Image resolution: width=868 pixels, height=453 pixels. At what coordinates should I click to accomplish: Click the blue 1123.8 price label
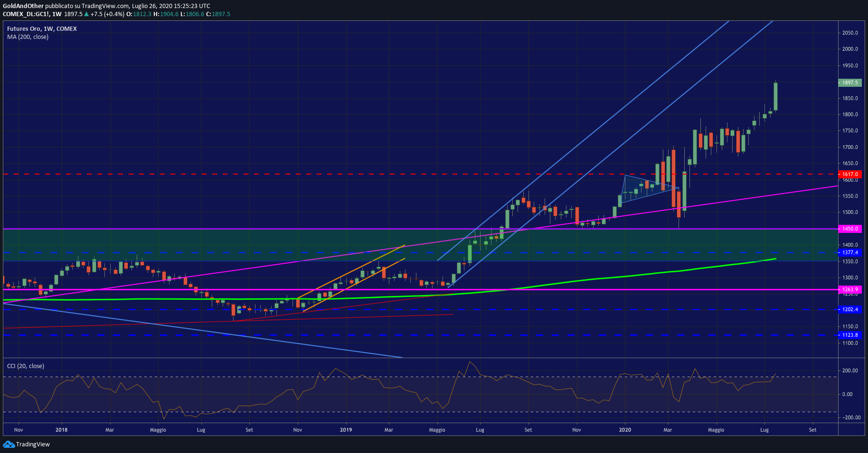click(x=850, y=335)
